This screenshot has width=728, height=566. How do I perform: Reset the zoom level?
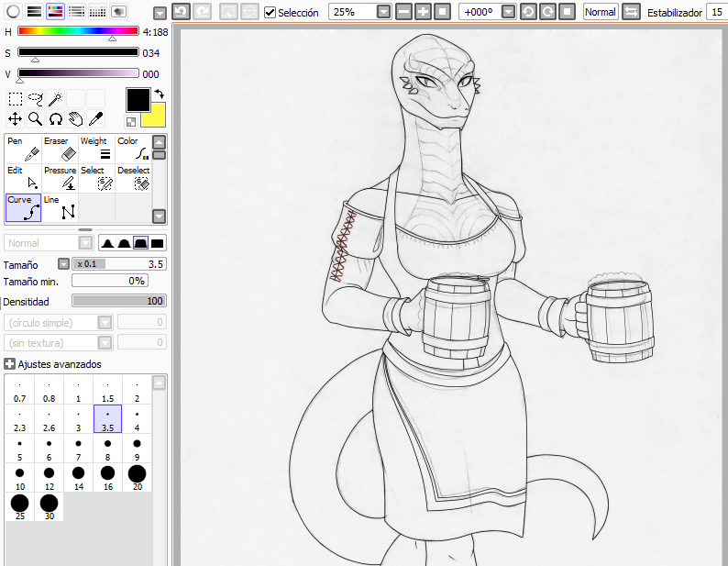click(x=442, y=12)
